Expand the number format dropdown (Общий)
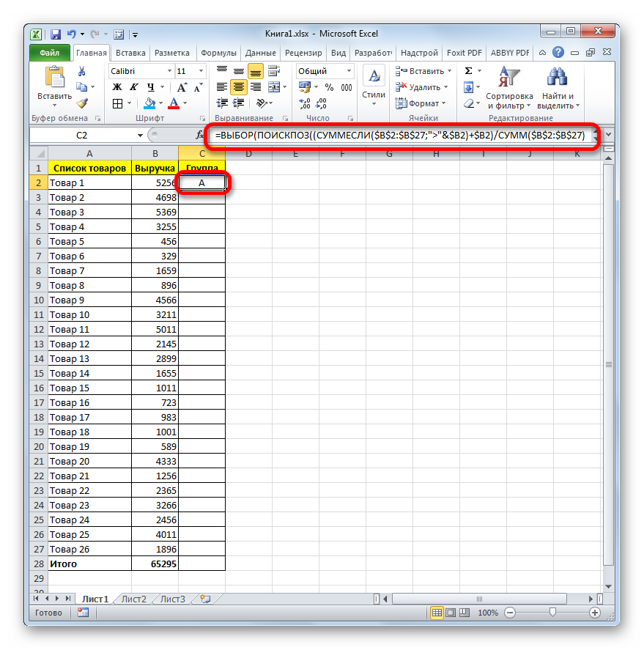The image size is (644, 650). (x=348, y=71)
